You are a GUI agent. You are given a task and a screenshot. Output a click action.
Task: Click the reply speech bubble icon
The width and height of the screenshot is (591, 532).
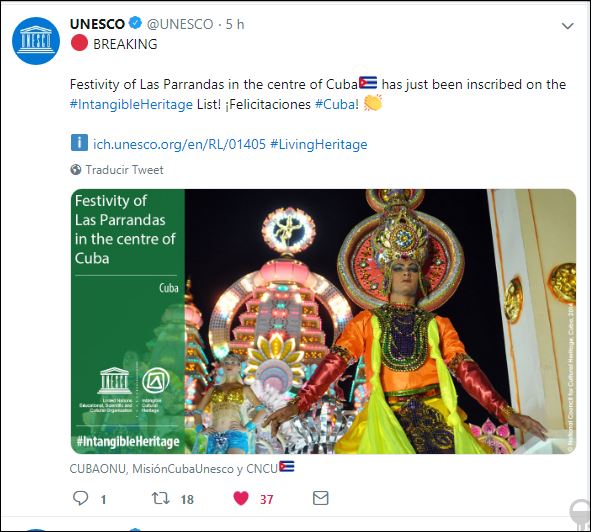coord(80,498)
